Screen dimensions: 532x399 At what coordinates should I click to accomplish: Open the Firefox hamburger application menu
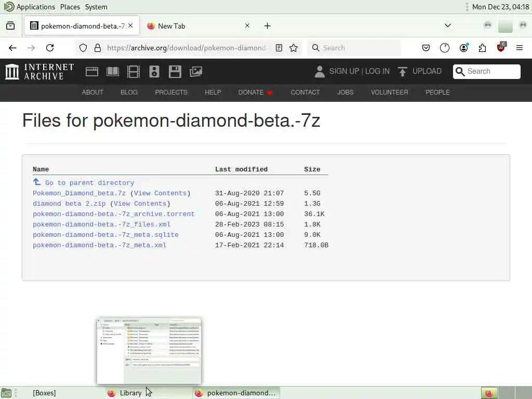tap(520, 48)
